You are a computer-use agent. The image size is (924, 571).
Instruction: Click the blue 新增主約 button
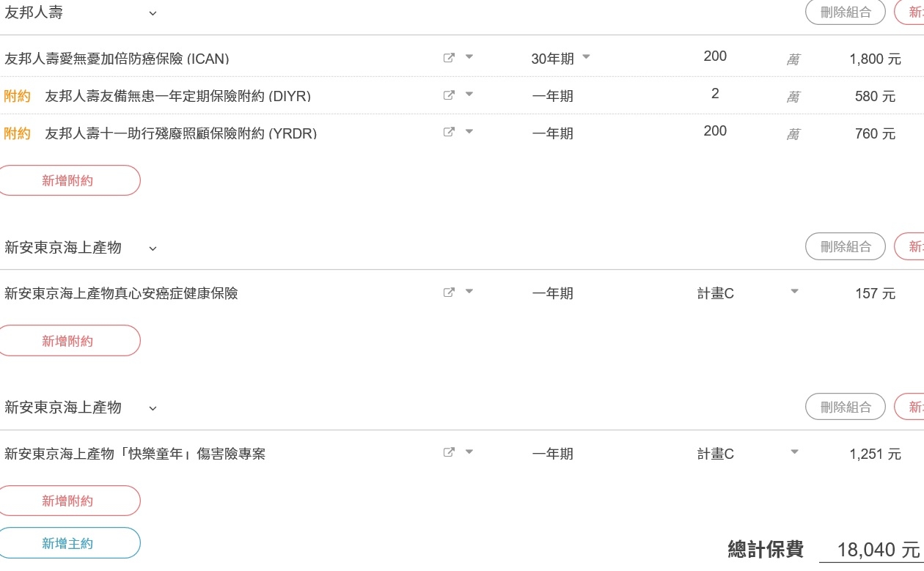67,543
